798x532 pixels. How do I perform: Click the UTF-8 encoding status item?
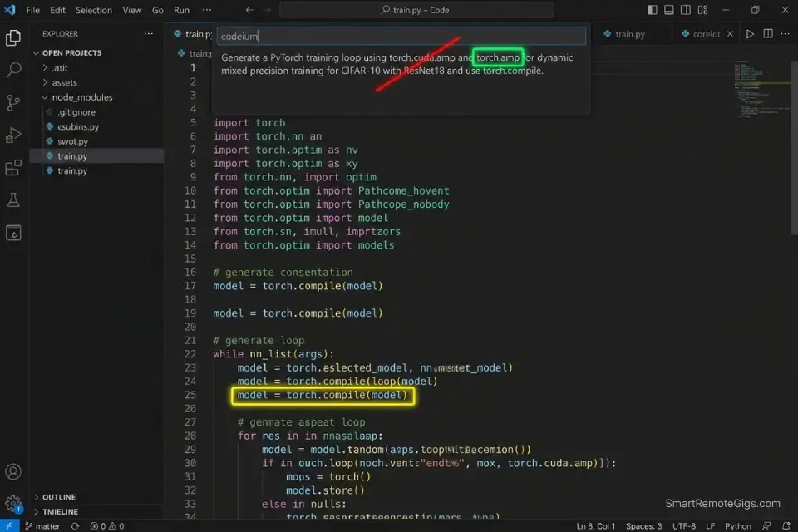683,526
